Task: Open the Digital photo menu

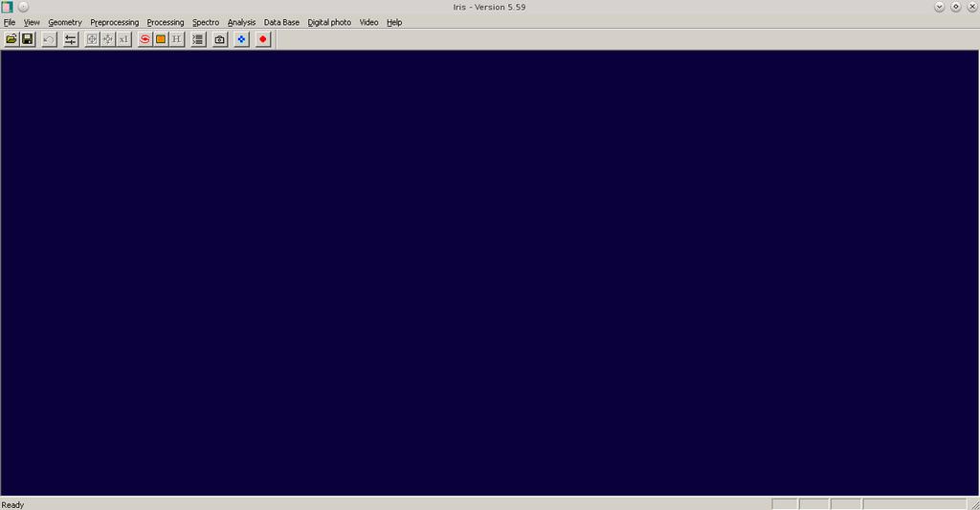Action: pyautogui.click(x=329, y=22)
